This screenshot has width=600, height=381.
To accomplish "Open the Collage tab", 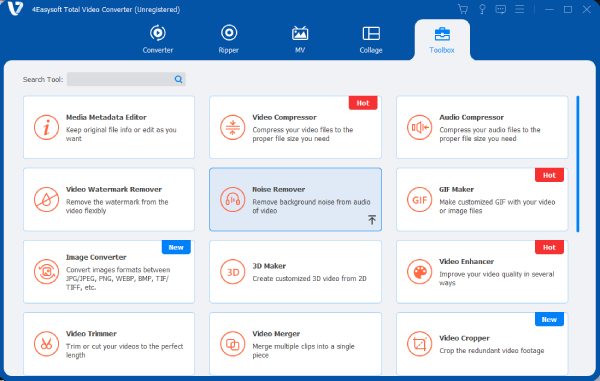I will pos(371,39).
